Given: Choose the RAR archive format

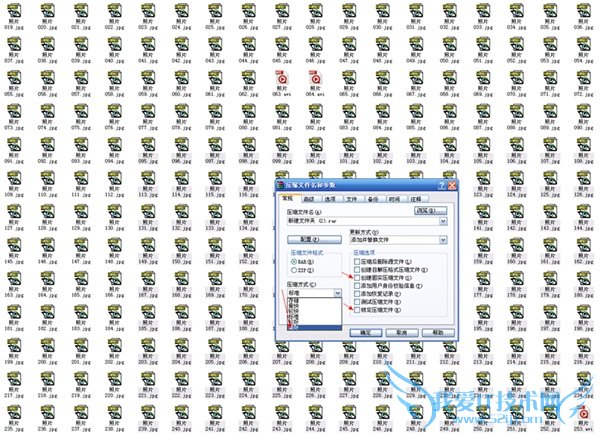Looking at the screenshot, I should point(302,262).
